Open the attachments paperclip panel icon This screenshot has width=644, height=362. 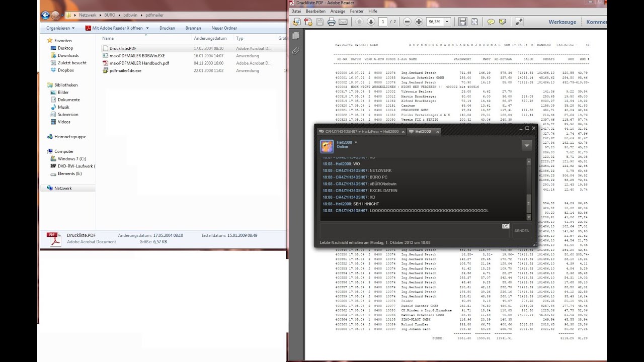(x=296, y=50)
